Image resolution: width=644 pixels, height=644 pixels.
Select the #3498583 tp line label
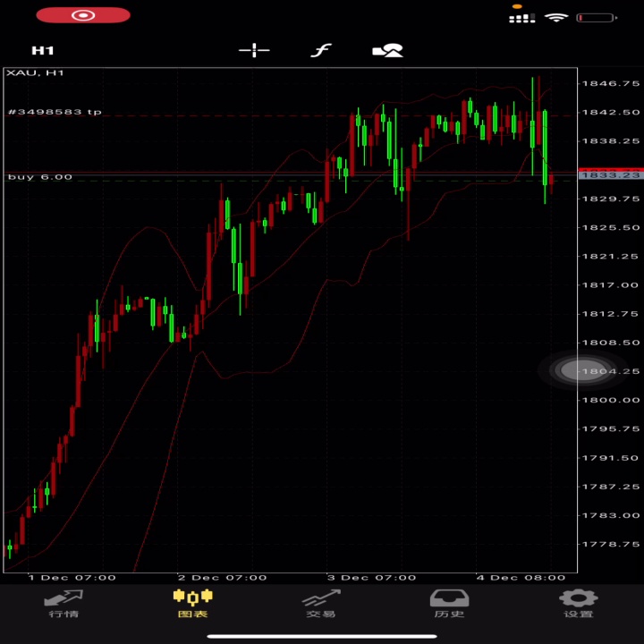click(55, 112)
